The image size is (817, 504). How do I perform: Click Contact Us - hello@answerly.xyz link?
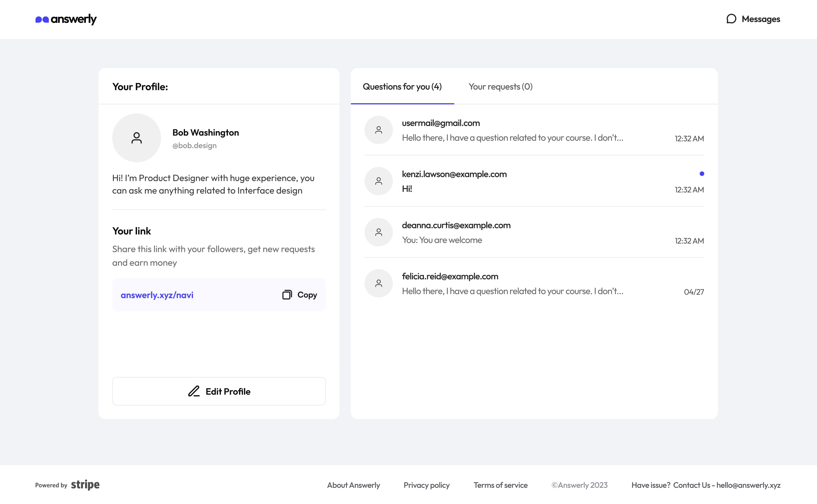(727, 485)
